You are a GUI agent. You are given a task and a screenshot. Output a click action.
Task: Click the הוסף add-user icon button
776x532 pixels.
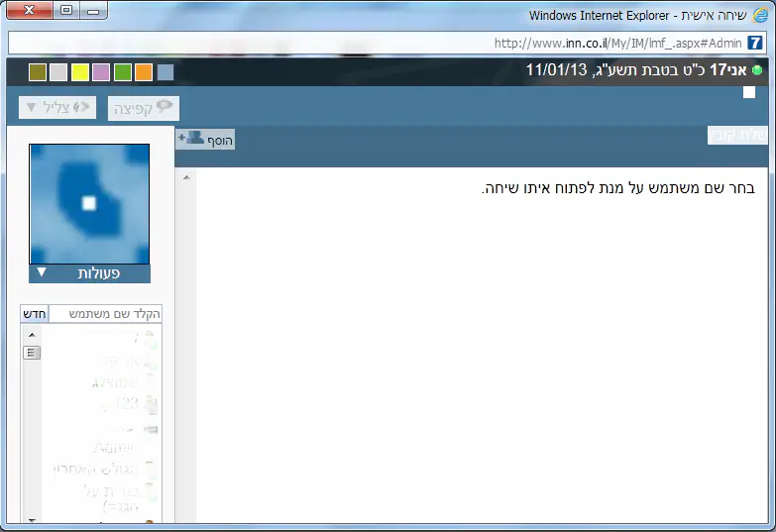pos(205,140)
